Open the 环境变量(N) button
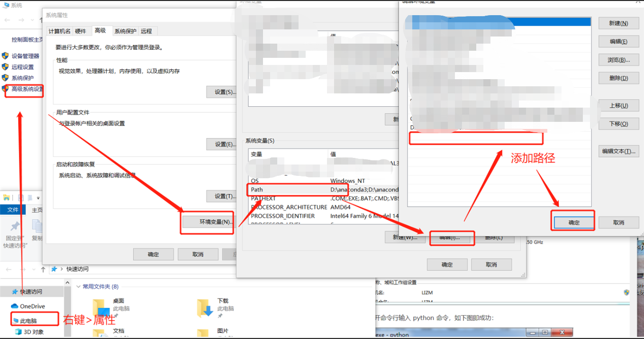This screenshot has height=339, width=644. [208, 222]
